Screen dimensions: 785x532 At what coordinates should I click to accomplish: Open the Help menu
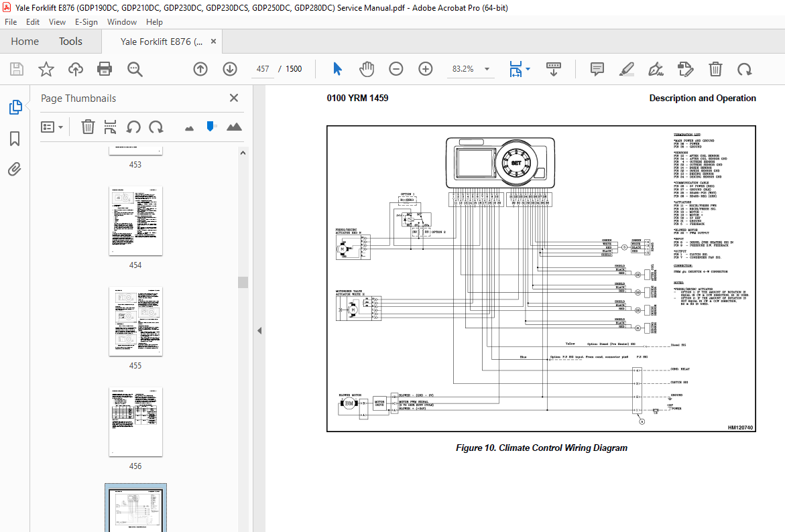(x=154, y=22)
